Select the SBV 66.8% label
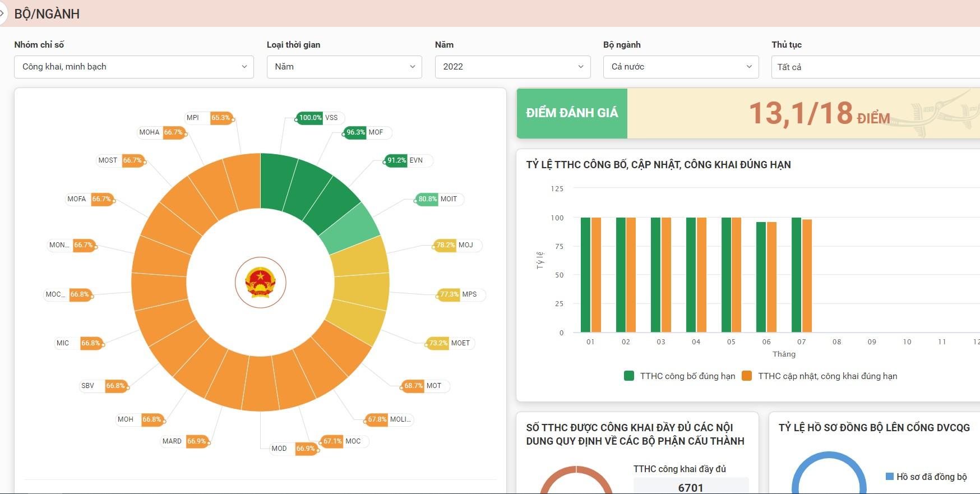Image resolution: width=980 pixels, height=494 pixels. tap(103, 386)
